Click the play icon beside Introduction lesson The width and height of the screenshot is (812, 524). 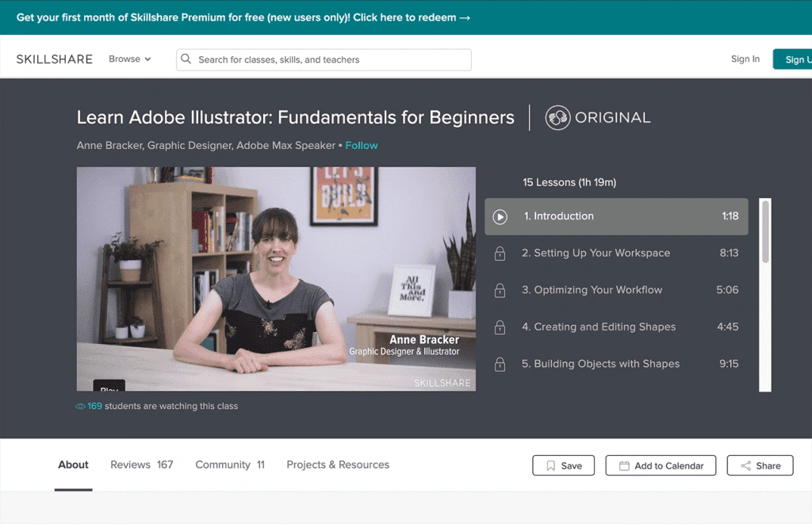coord(500,216)
